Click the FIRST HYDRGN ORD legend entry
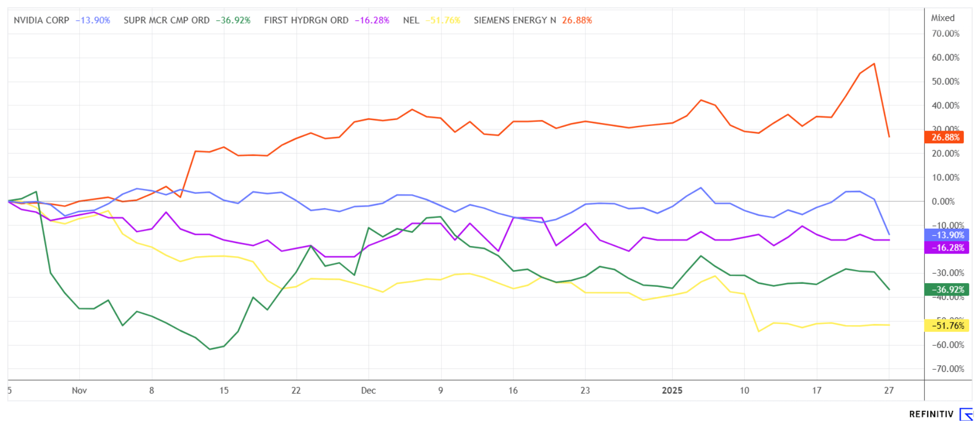This screenshot has width=980, height=421. point(306,20)
